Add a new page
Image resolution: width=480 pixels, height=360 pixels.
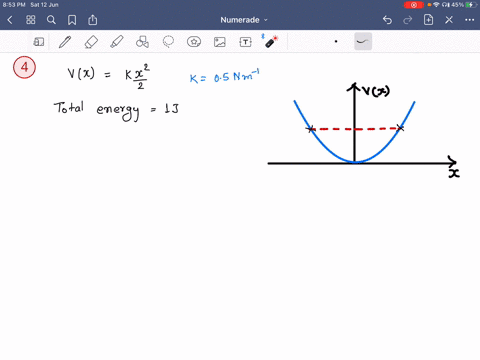tap(428, 20)
